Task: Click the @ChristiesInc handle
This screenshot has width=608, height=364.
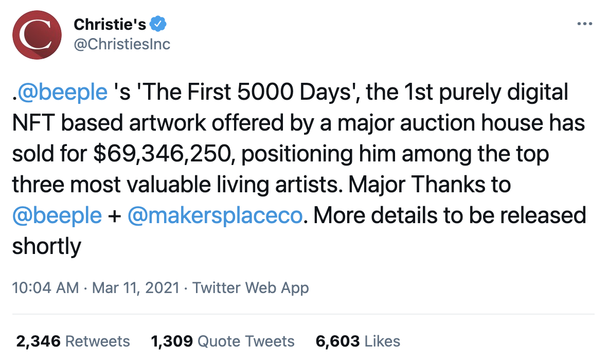Action: pyautogui.click(x=122, y=44)
